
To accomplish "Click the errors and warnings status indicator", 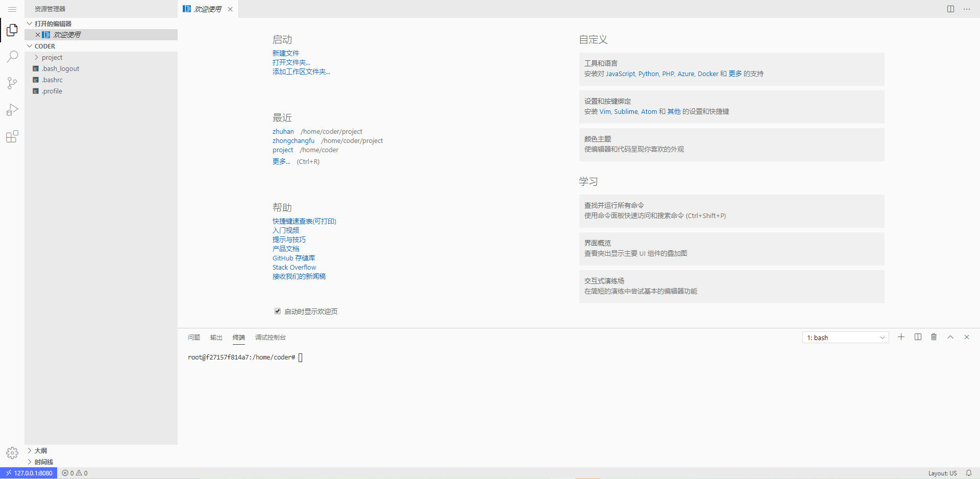I will [x=74, y=473].
